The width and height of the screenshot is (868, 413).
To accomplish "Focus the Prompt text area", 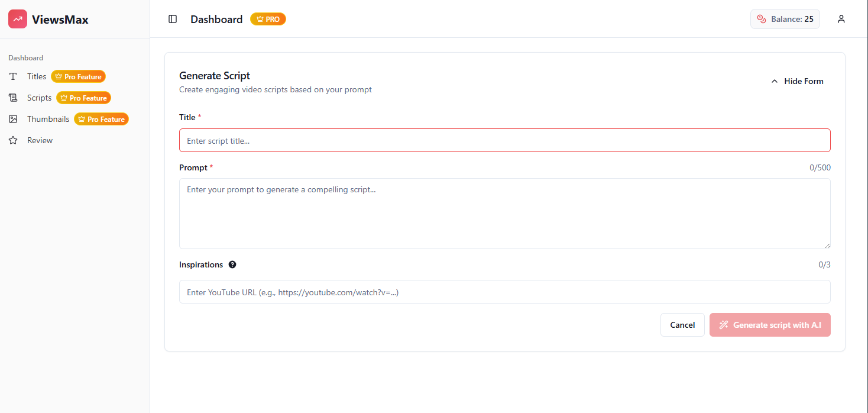I will [x=504, y=214].
